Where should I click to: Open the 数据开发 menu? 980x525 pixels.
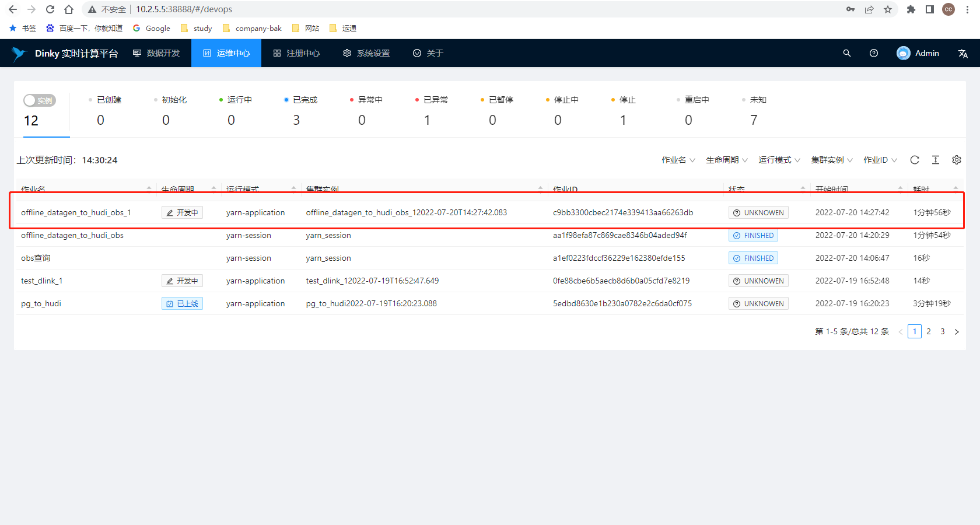(156, 53)
